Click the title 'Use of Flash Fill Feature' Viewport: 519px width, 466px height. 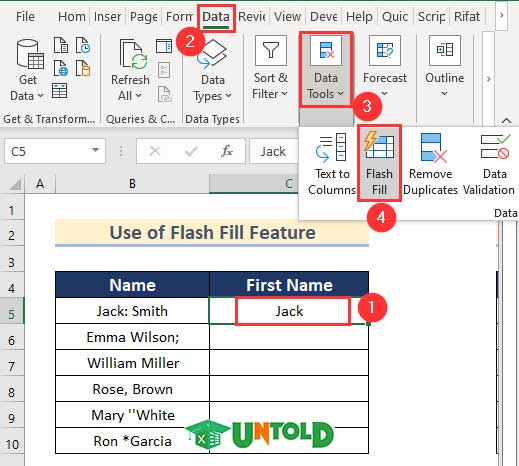point(212,232)
